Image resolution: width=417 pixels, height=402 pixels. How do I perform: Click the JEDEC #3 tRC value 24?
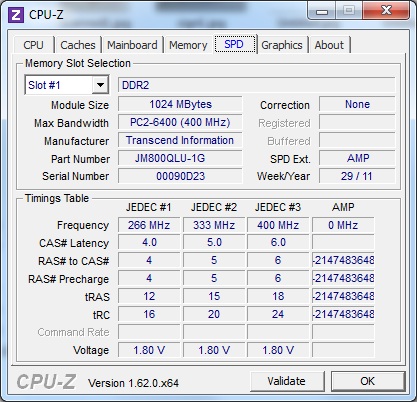coord(278,314)
